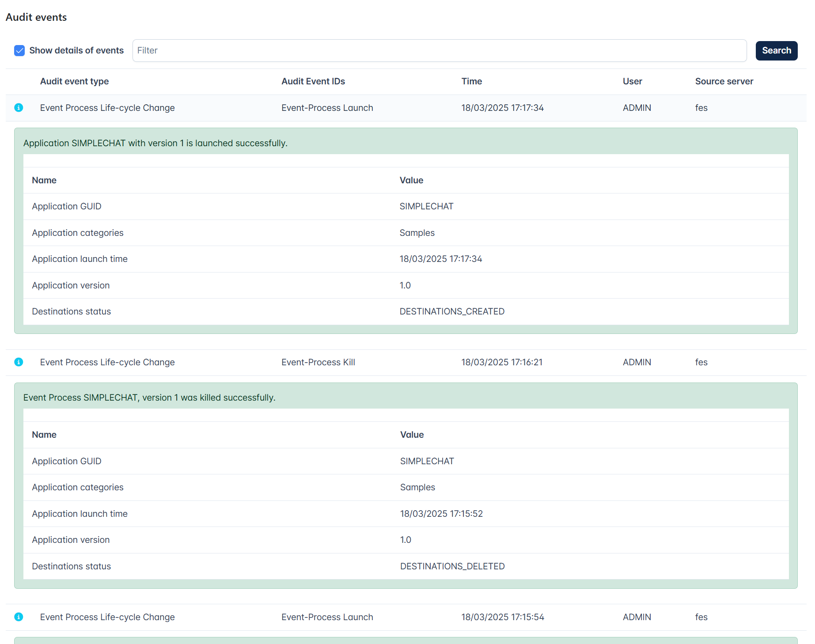The image size is (815, 644).
Task: Click timestamp 18/03/2025 17:15:54
Action: coord(503,617)
